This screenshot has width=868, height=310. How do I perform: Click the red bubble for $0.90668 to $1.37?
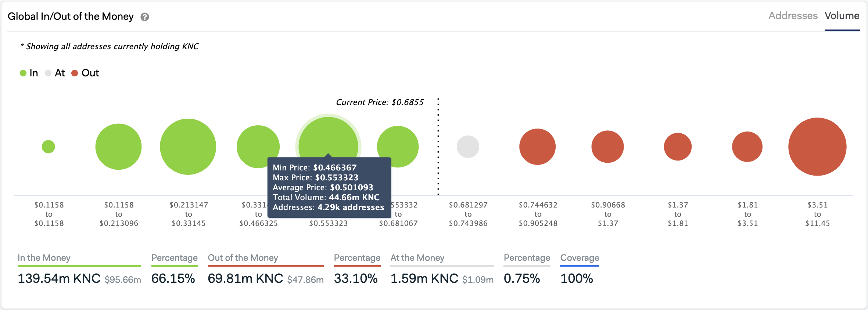pyautogui.click(x=607, y=147)
